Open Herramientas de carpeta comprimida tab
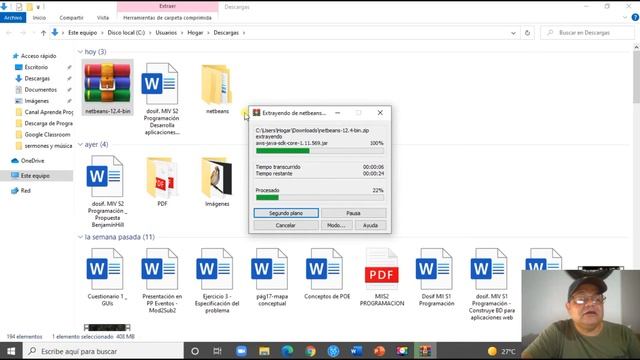 coord(167,18)
